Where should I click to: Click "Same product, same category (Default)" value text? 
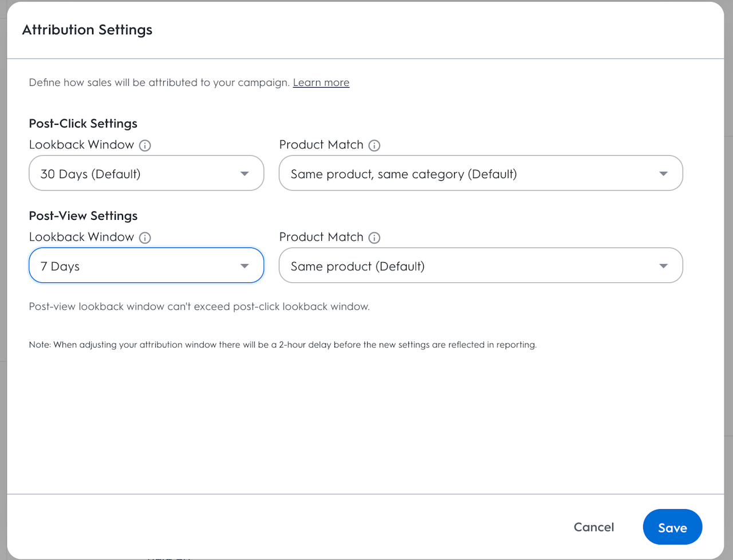coord(404,174)
